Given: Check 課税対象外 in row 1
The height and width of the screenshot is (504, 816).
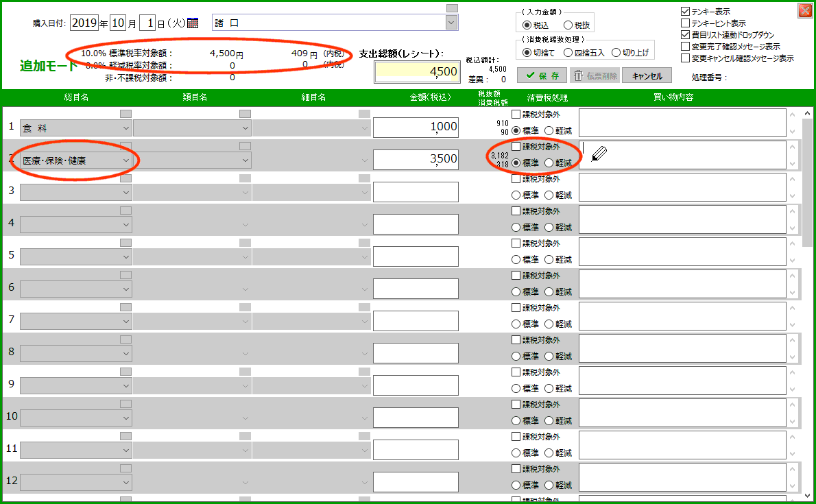Looking at the screenshot, I should click(x=516, y=114).
